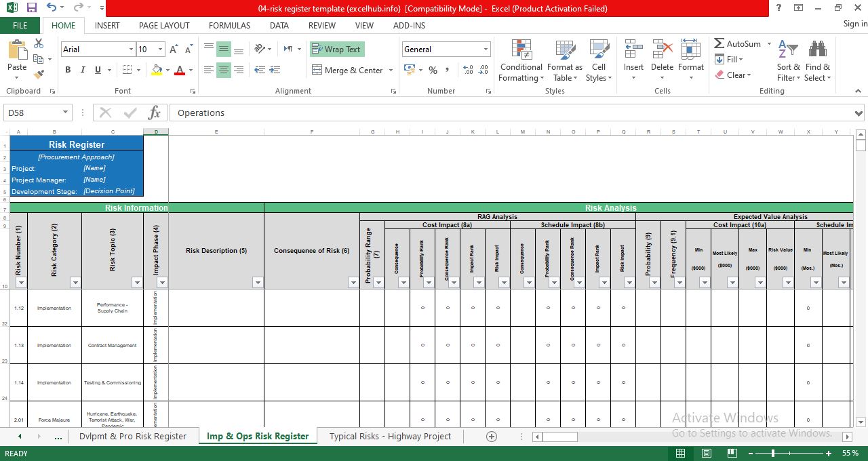Click the Find & Select icon

pos(817,60)
